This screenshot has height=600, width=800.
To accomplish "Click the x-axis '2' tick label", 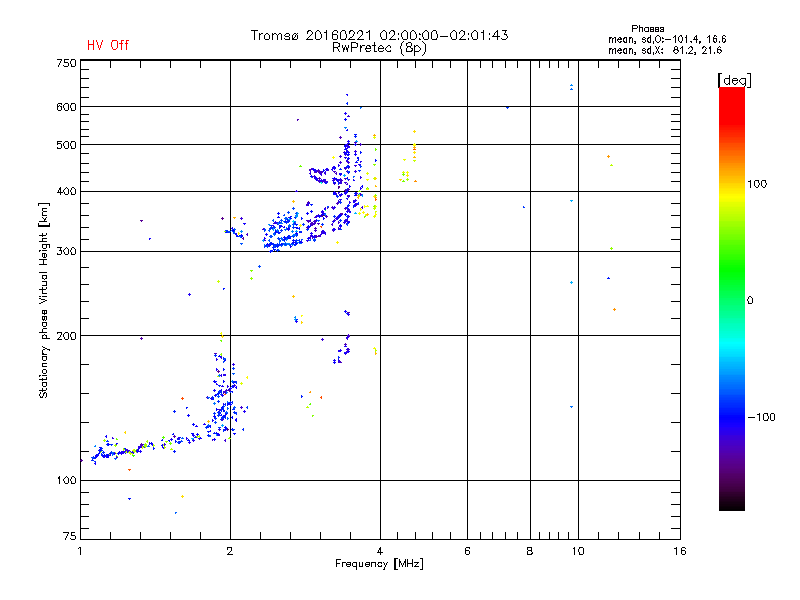I will tap(230, 551).
